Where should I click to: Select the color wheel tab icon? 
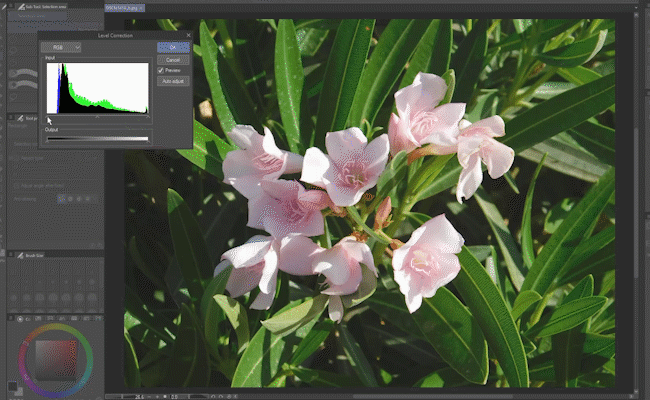tap(20, 319)
